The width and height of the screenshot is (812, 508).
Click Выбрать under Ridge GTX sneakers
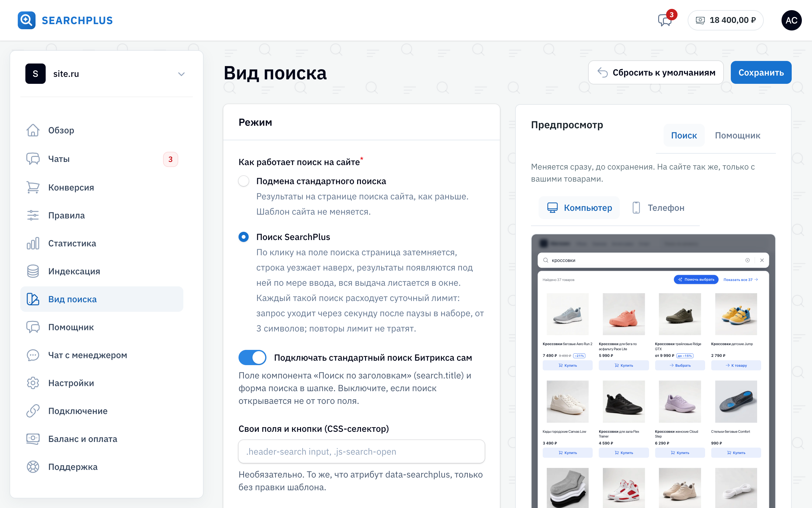click(680, 365)
